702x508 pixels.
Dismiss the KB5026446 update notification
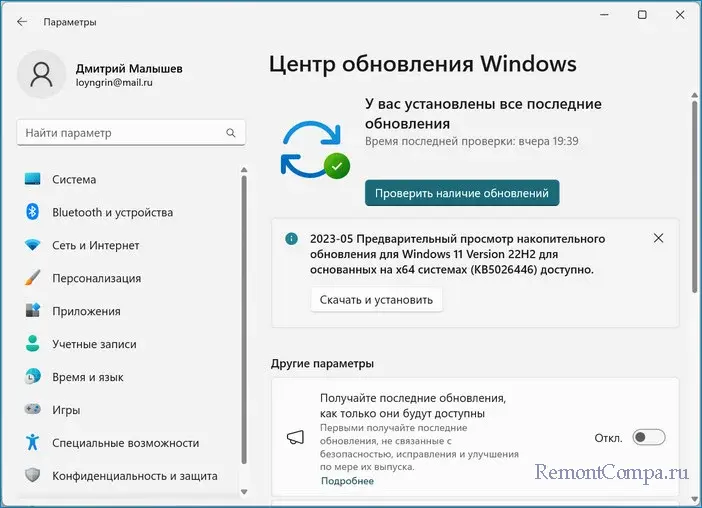click(658, 238)
